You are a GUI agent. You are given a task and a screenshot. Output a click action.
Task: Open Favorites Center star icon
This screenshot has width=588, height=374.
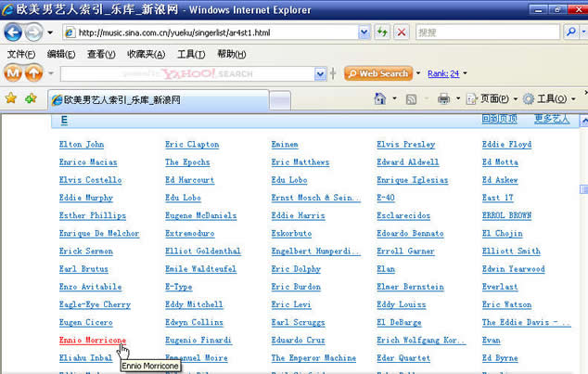[x=11, y=98]
